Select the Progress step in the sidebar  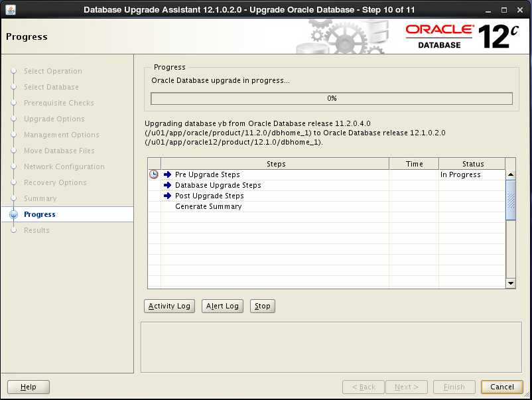40,214
